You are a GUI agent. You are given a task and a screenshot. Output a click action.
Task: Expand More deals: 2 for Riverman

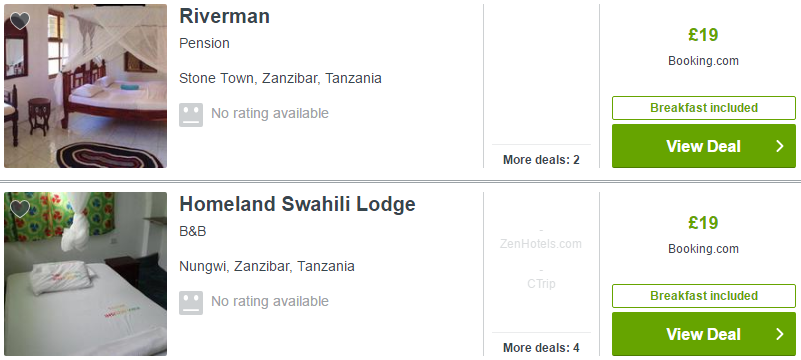tap(541, 160)
